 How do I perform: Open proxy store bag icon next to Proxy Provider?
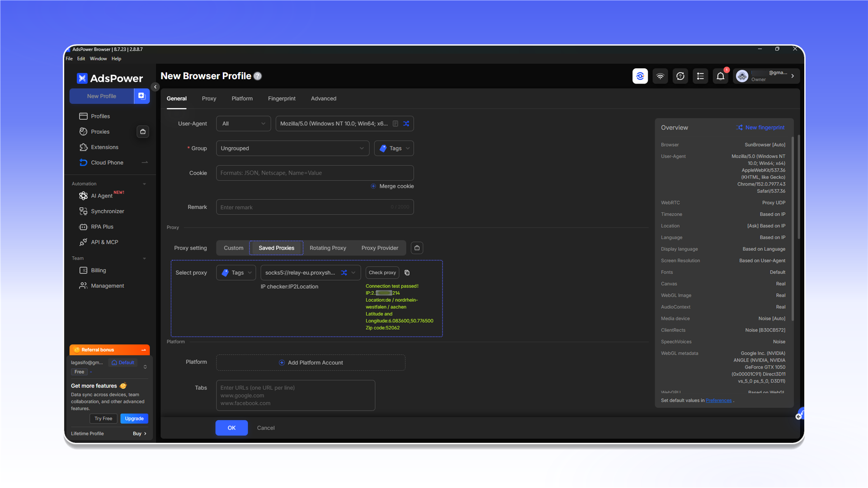click(417, 248)
